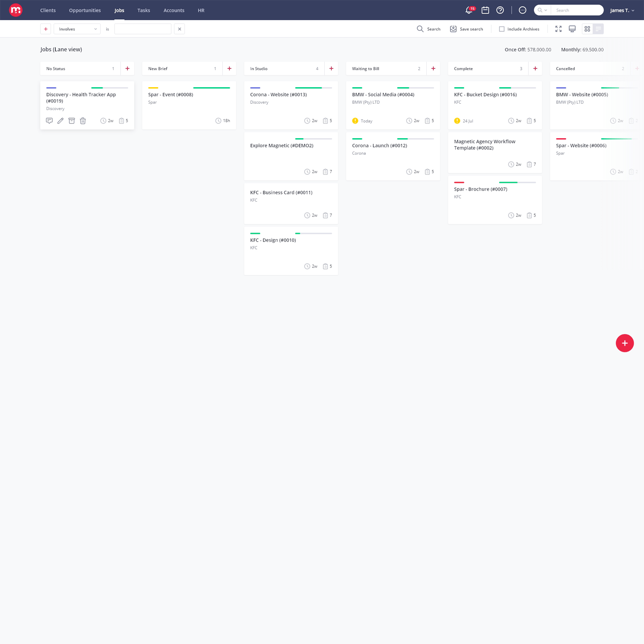Open the notifications bell
Image resolution: width=644 pixels, height=644 pixels.
click(x=469, y=10)
